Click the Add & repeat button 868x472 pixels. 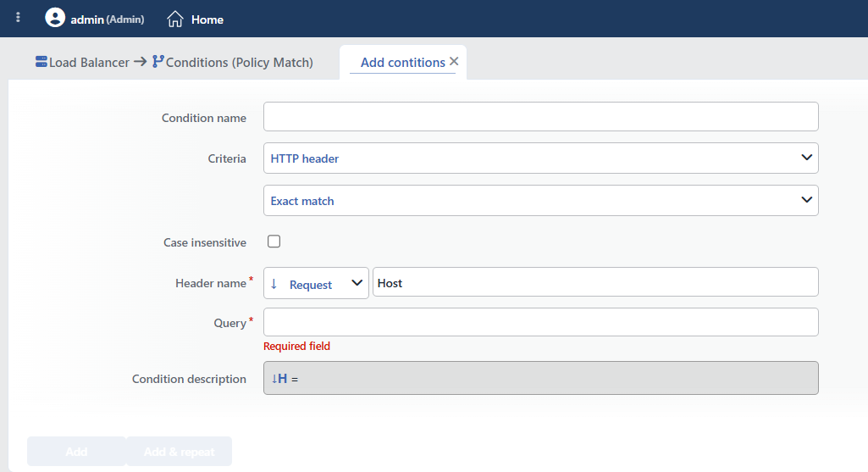point(179,452)
